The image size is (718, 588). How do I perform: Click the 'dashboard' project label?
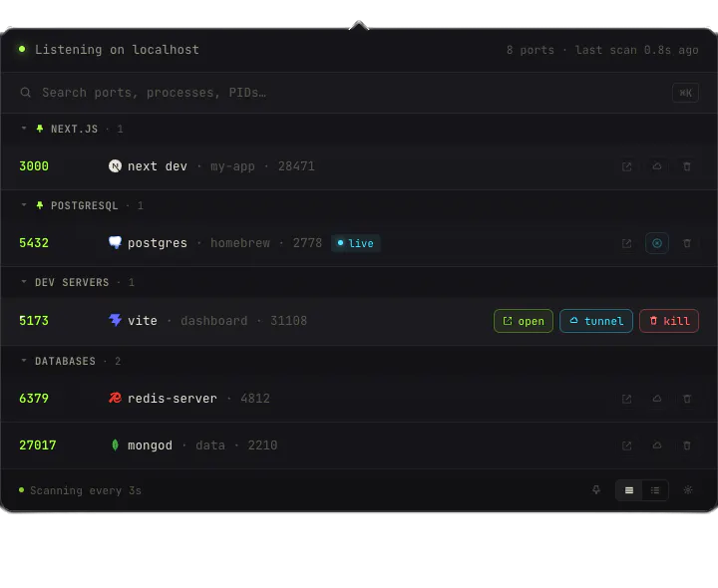(213, 321)
